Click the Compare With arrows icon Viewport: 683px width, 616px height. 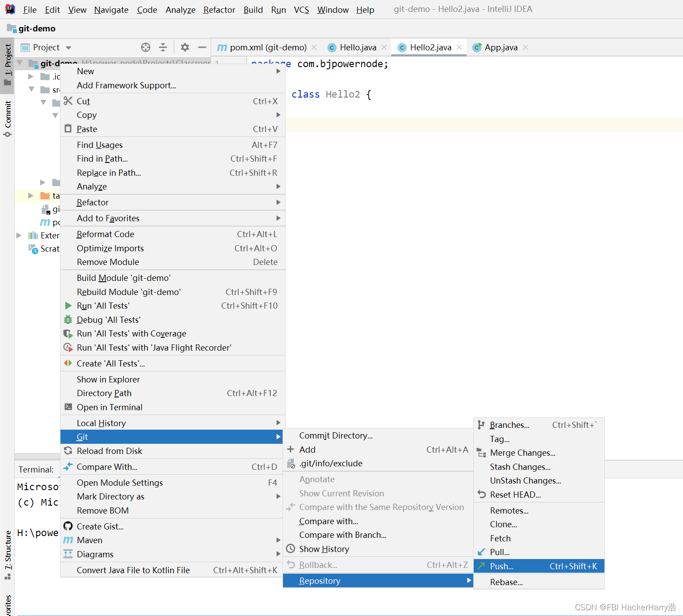point(68,466)
